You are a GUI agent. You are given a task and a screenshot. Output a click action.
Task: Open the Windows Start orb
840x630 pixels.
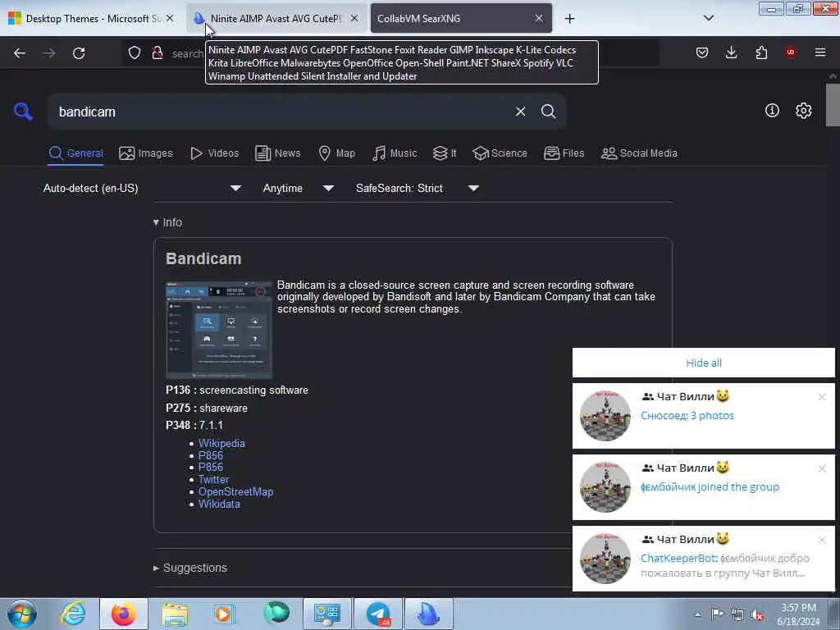click(22, 614)
